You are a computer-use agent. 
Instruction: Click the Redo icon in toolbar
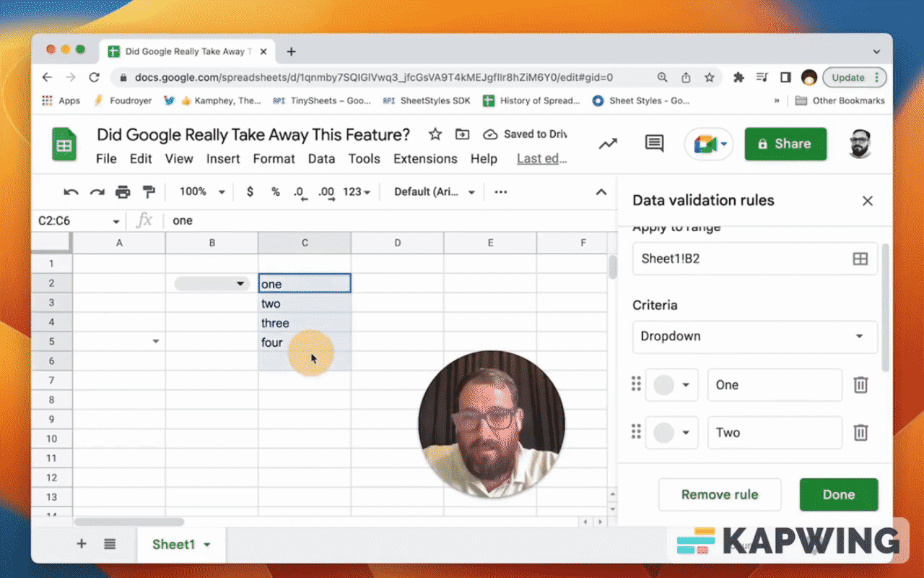(97, 192)
